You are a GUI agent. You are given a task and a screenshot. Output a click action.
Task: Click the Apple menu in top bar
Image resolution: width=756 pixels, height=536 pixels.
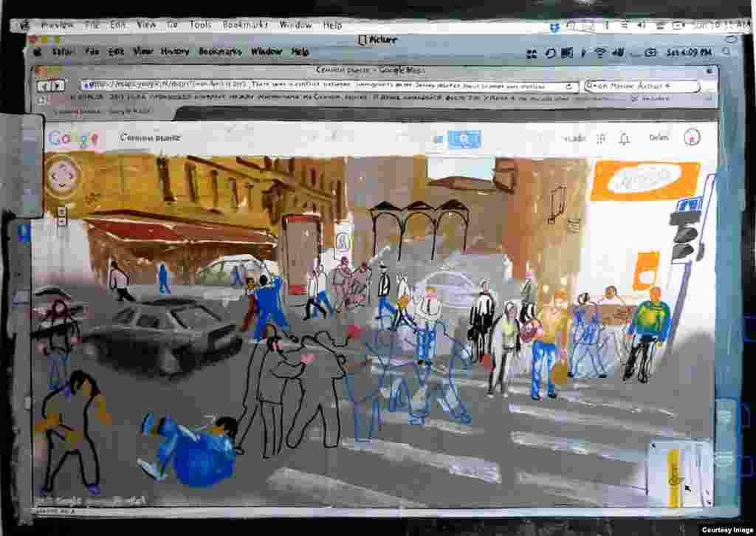25,25
